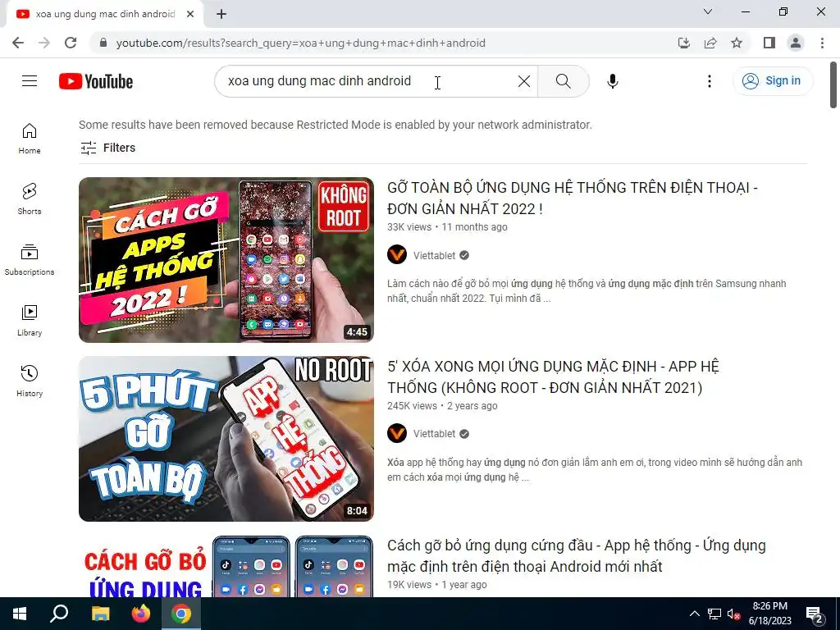Click the install/download page icon in address bar

pos(683,43)
